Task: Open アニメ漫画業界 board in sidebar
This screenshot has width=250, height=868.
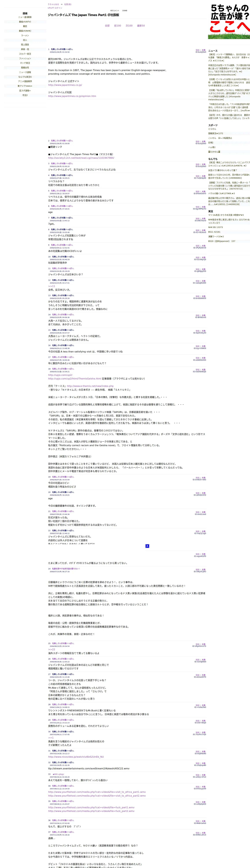Action: click(25, 81)
